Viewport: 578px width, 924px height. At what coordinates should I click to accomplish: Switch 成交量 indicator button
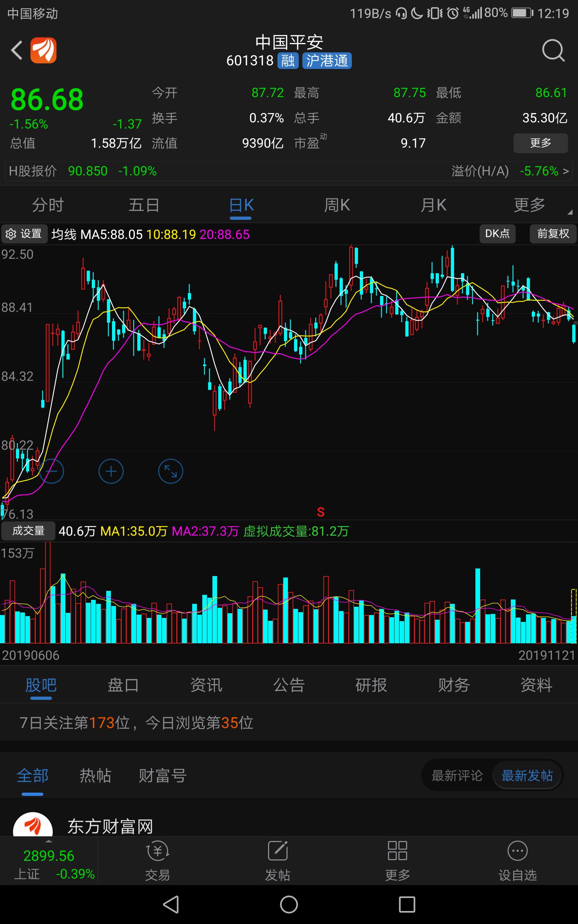click(x=28, y=531)
